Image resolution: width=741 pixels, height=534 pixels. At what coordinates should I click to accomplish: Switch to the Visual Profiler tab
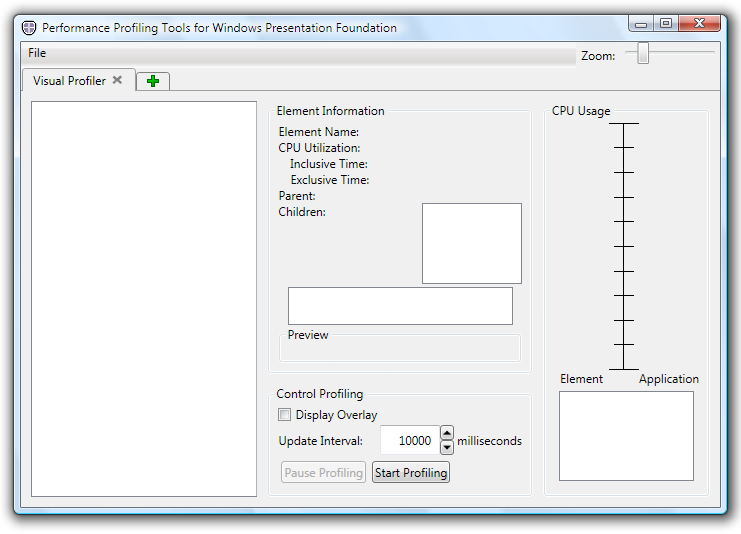[x=69, y=81]
